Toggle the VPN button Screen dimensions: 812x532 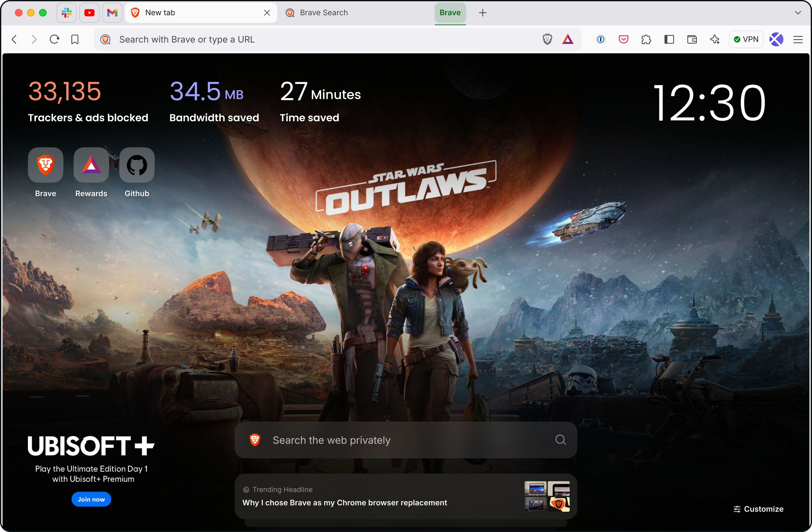[x=746, y=39]
